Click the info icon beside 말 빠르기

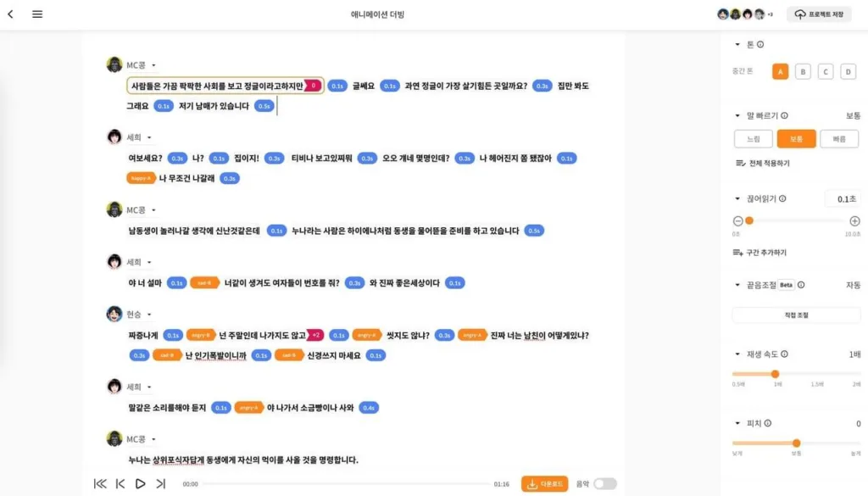(784, 115)
